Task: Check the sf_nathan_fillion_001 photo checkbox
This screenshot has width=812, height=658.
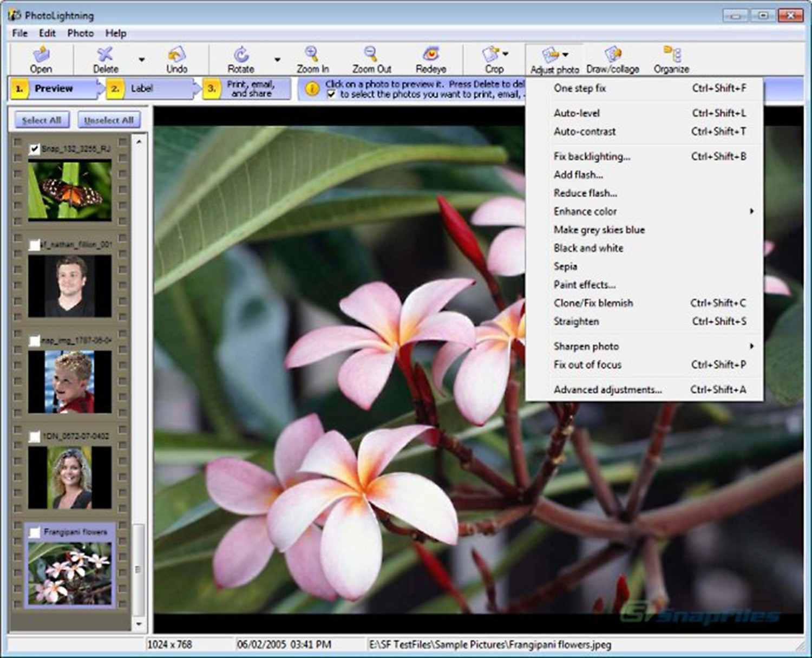Action: pos(34,245)
